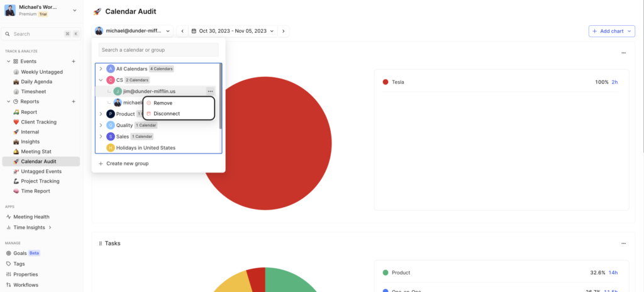
Task: Open Time Report item
Action: (x=35, y=191)
